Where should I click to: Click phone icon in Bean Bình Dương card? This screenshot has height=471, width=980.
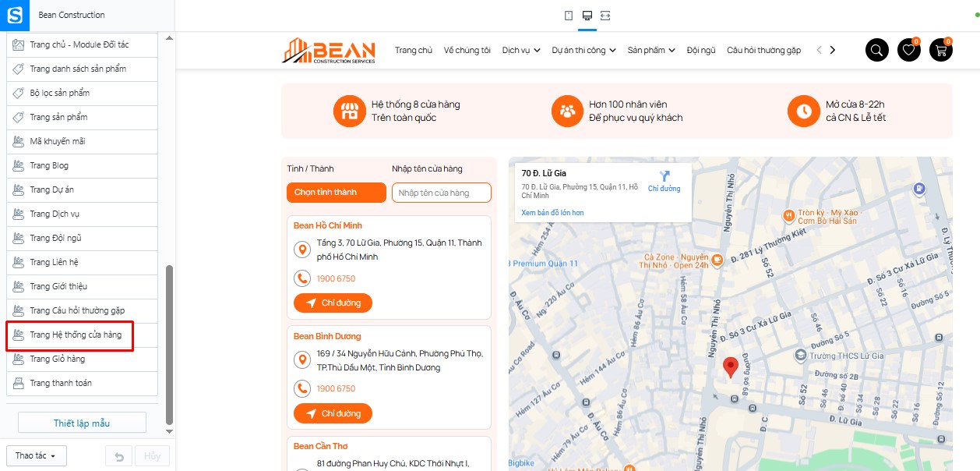(x=301, y=388)
